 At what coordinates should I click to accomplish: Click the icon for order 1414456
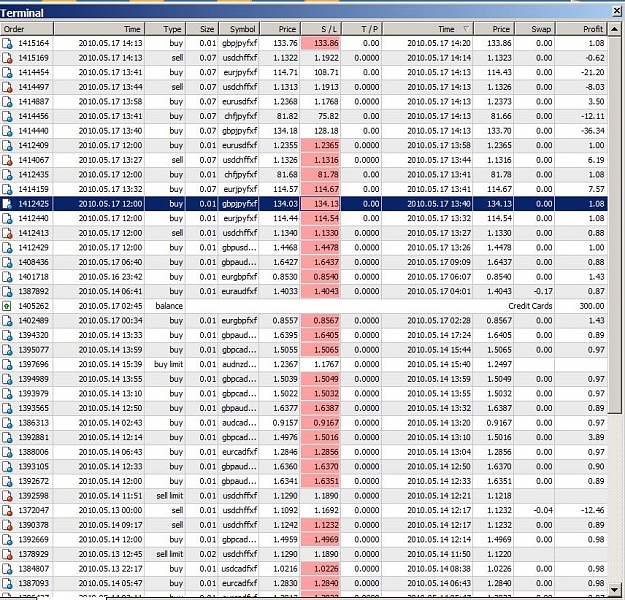pyautogui.click(x=7, y=116)
